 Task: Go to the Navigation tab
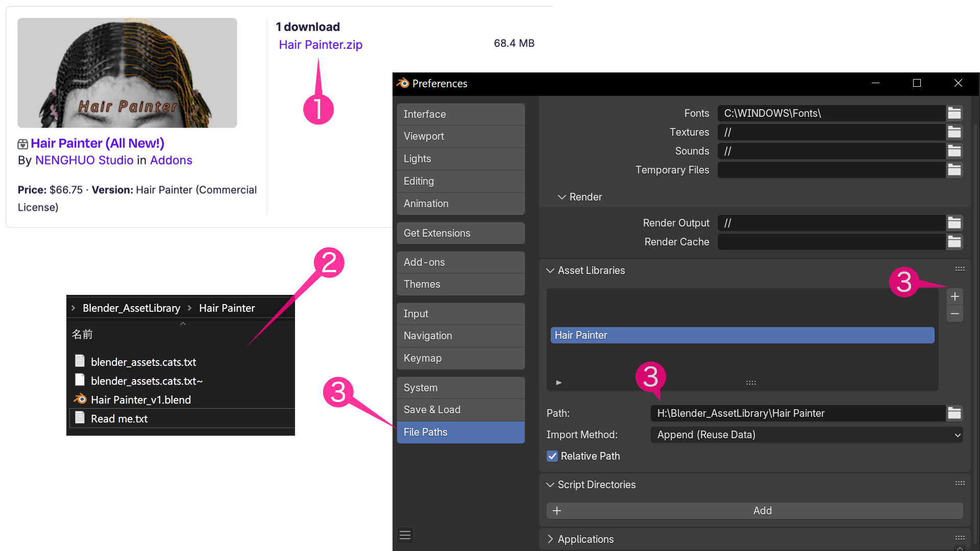pos(461,336)
